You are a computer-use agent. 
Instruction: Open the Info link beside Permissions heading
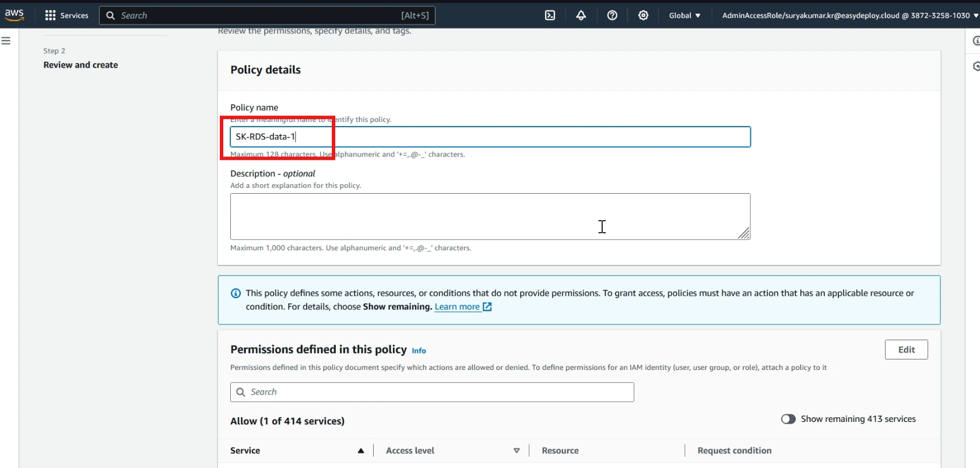[419, 351]
